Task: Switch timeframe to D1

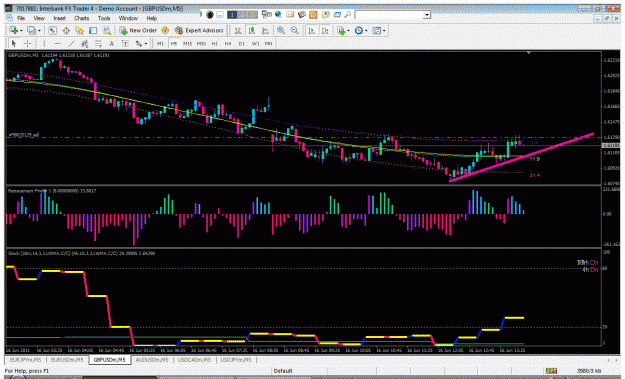Action: coord(242,43)
